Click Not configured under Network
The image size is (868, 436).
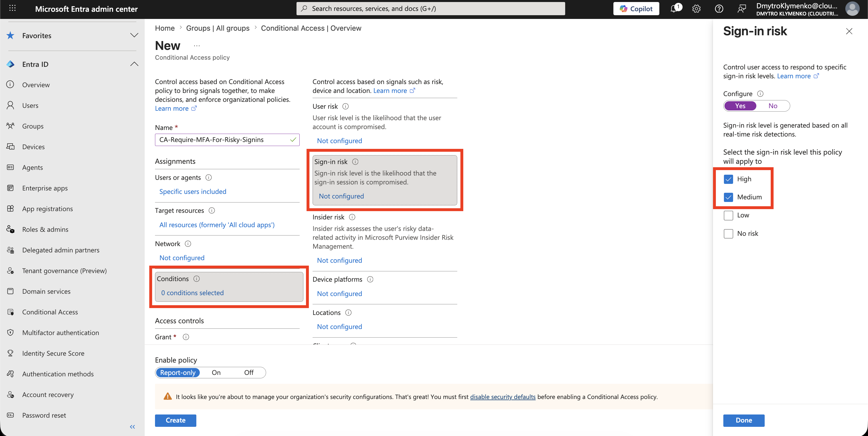pyautogui.click(x=182, y=258)
